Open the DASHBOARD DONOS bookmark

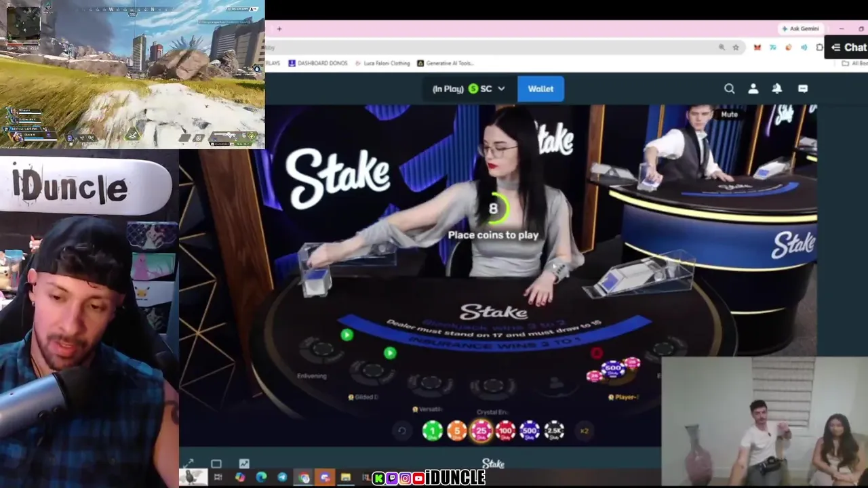click(x=318, y=63)
